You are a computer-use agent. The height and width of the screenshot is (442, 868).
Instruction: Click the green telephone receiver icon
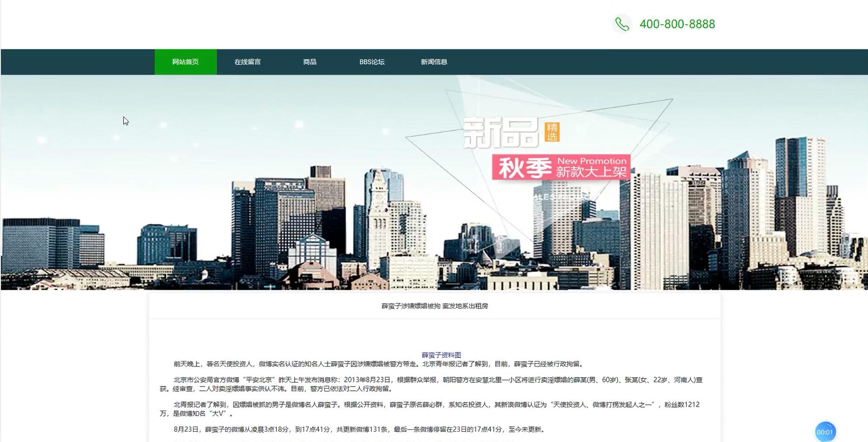[x=622, y=23]
